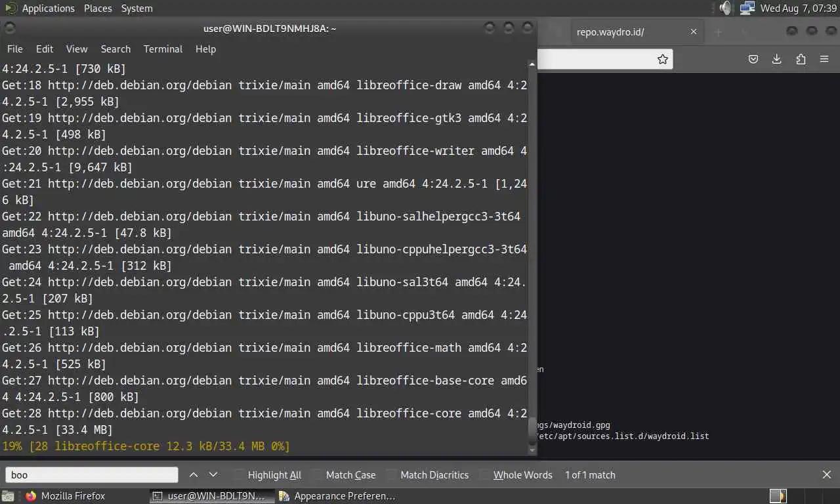Click the show desktop icon in bottom panel
Image resolution: width=840 pixels, height=504 pixels.
click(7, 496)
